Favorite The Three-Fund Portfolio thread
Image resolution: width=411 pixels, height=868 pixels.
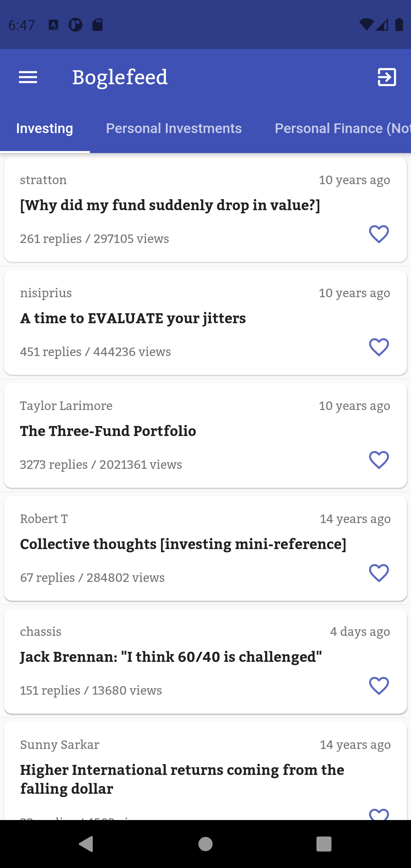click(x=379, y=460)
